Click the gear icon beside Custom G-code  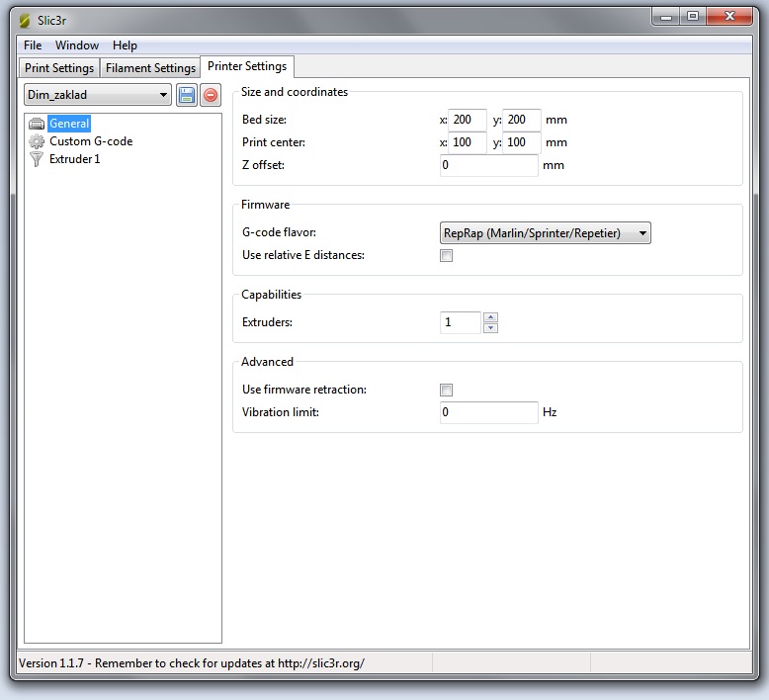point(37,141)
